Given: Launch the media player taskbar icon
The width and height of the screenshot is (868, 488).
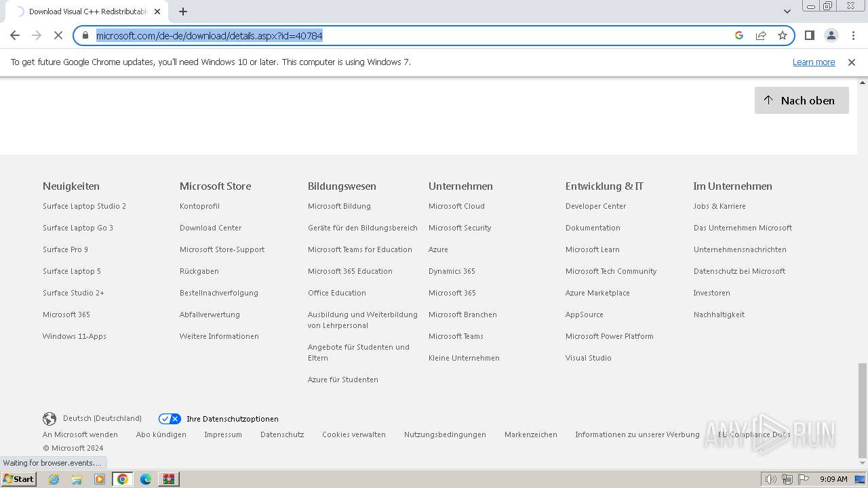Looking at the screenshot, I should [x=100, y=479].
